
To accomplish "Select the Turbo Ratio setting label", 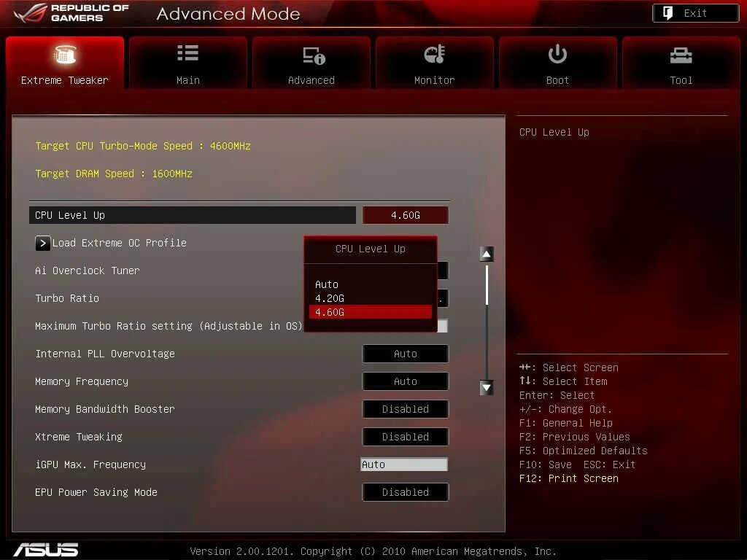I will point(67,298).
